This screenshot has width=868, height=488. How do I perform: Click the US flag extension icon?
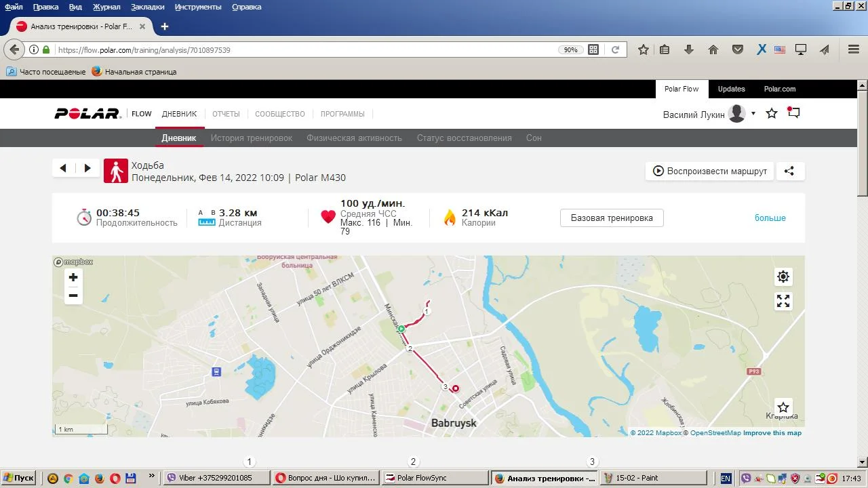point(780,49)
